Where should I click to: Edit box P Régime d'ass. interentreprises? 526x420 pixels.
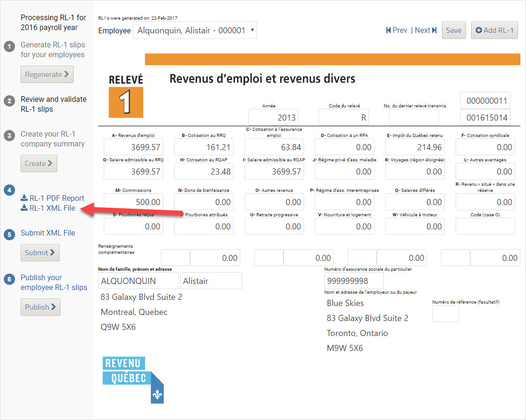click(344, 202)
